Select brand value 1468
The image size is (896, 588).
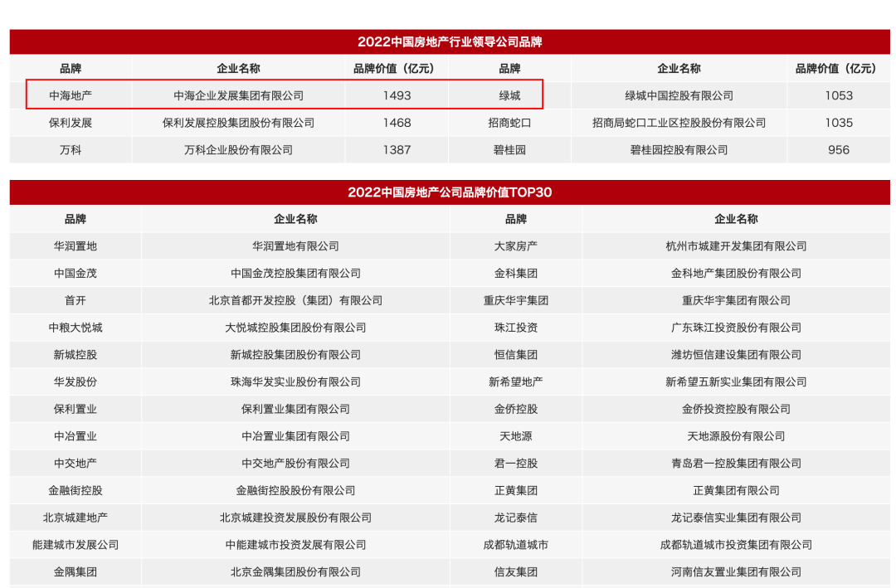coord(397,123)
